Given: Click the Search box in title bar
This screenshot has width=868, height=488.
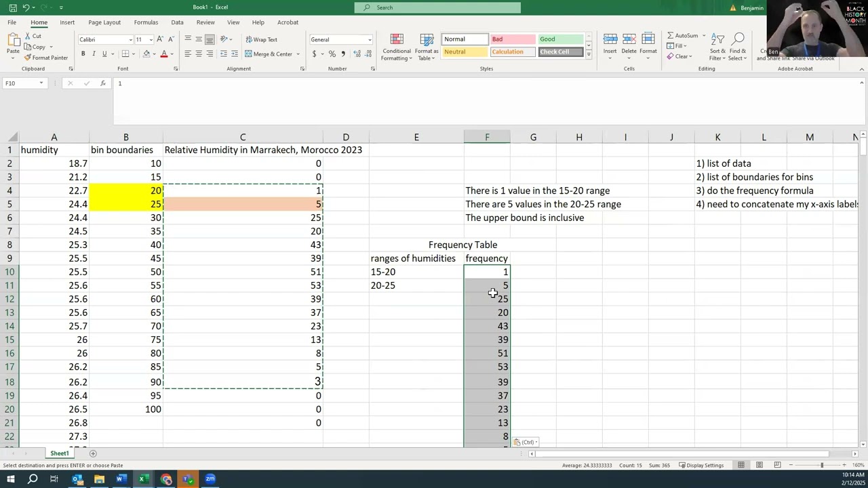Looking at the screenshot, I should (x=437, y=7).
